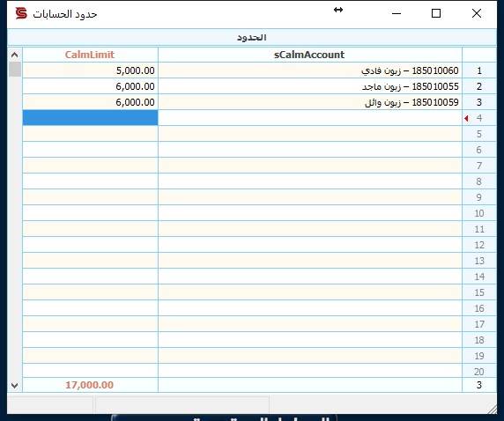Click the red S application logo icon

coord(21,13)
